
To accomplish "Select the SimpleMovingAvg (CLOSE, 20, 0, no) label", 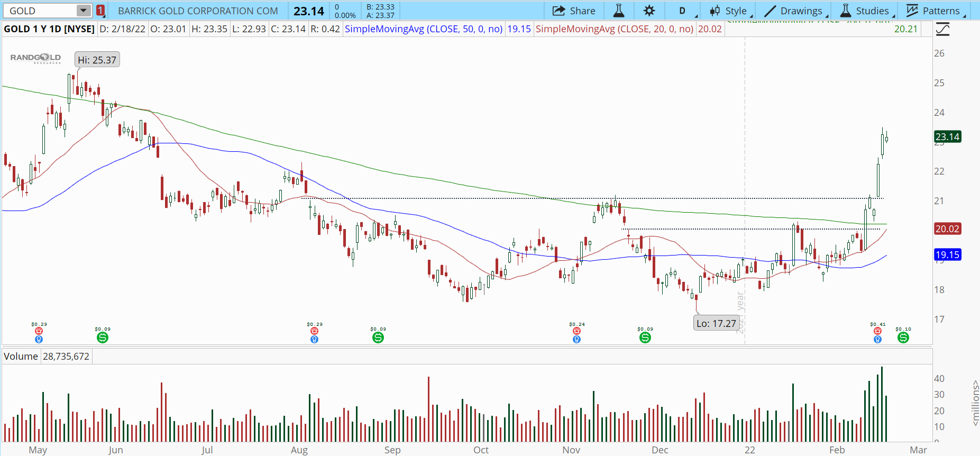I will click(x=615, y=29).
